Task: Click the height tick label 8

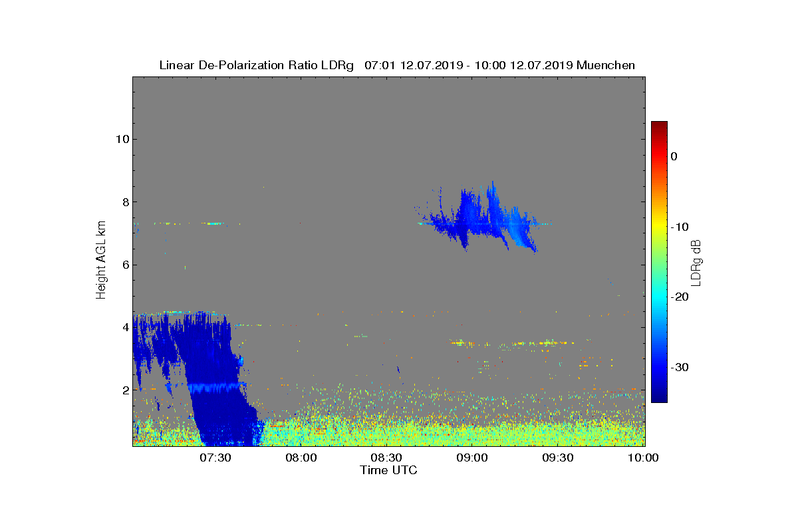Action: pyautogui.click(x=124, y=202)
